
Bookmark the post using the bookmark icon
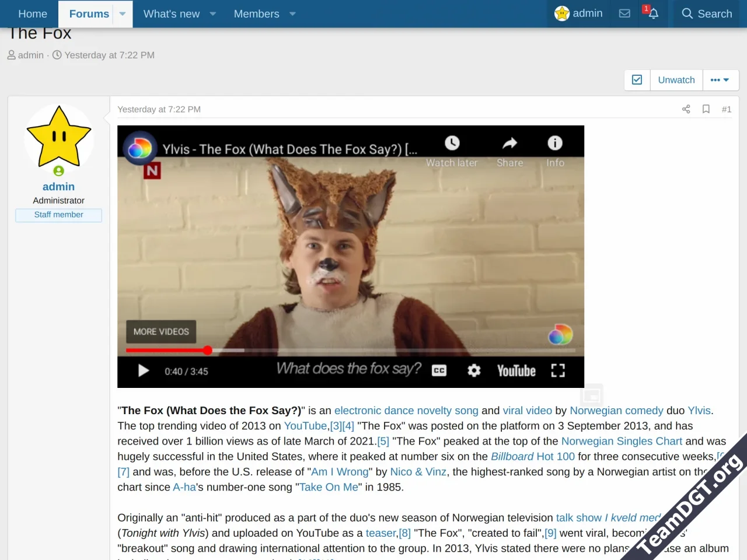[706, 109]
